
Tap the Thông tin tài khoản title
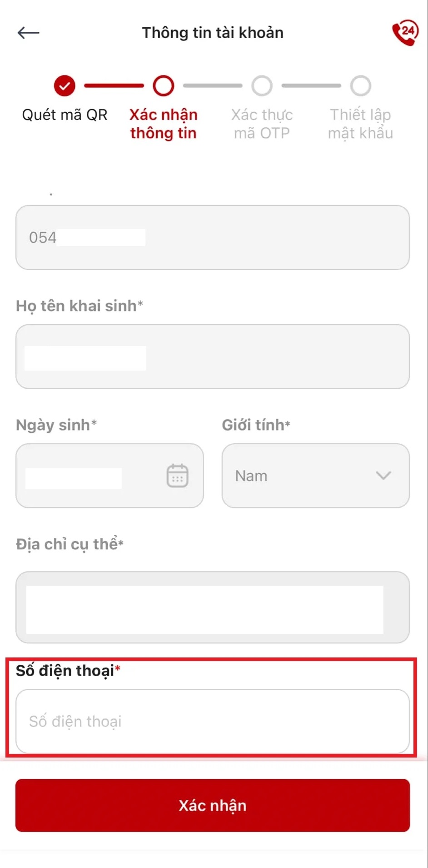point(213,33)
